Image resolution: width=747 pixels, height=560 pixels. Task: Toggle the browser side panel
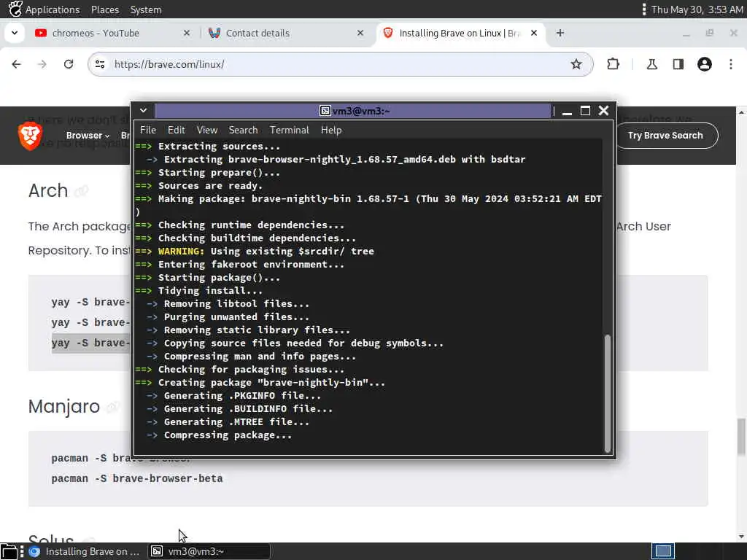[x=678, y=64]
